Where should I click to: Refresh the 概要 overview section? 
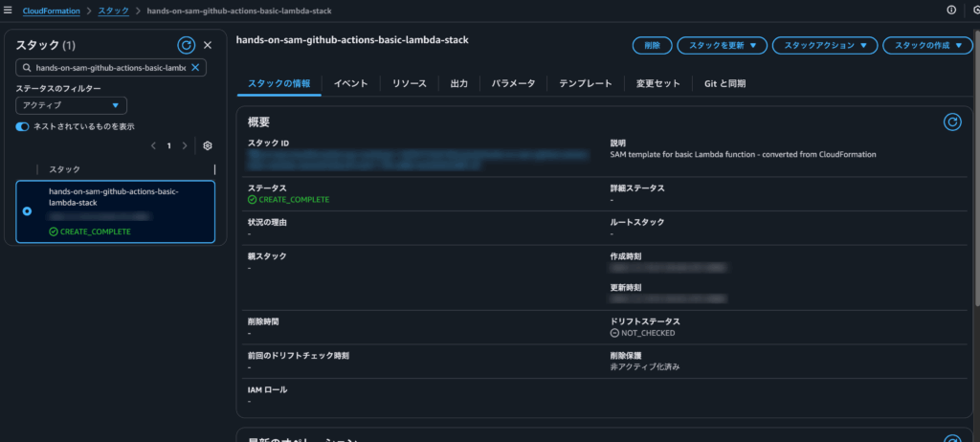(951, 122)
